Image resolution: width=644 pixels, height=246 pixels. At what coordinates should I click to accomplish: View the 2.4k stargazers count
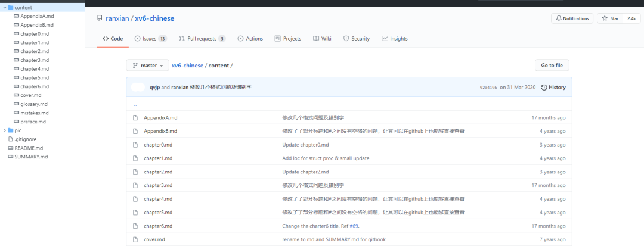tap(631, 18)
